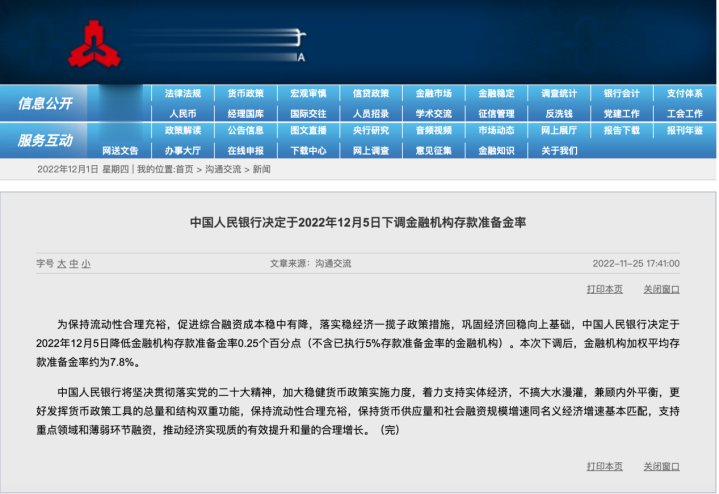This screenshot has width=719, height=494.
Task: Set font size to 中
Action: (x=74, y=264)
